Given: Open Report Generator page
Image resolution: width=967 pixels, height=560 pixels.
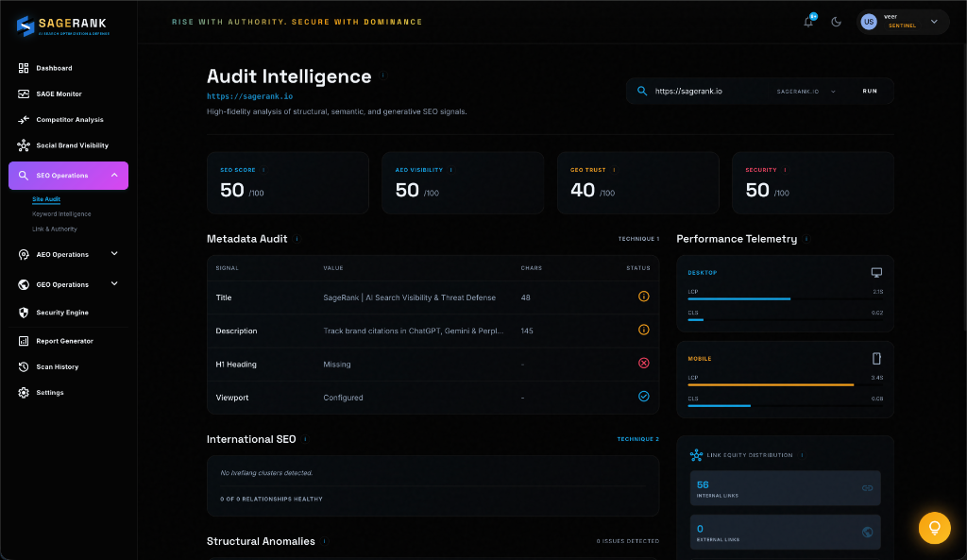Looking at the screenshot, I should (x=65, y=341).
